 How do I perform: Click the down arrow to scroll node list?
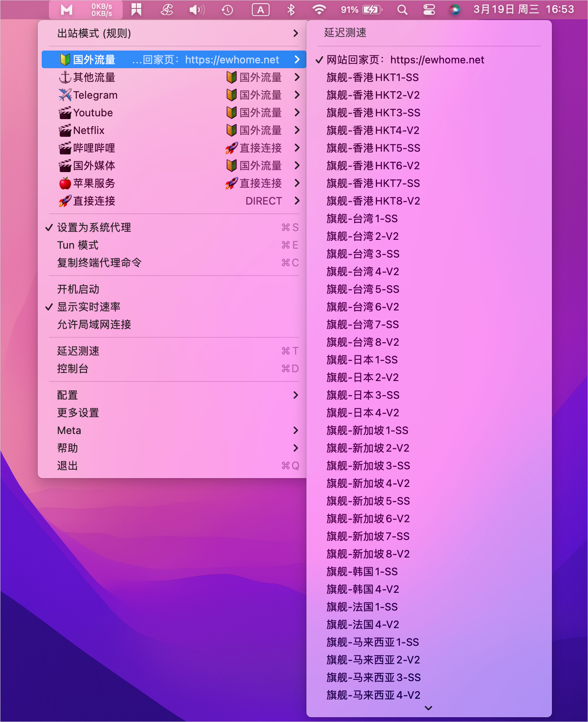pos(428,708)
